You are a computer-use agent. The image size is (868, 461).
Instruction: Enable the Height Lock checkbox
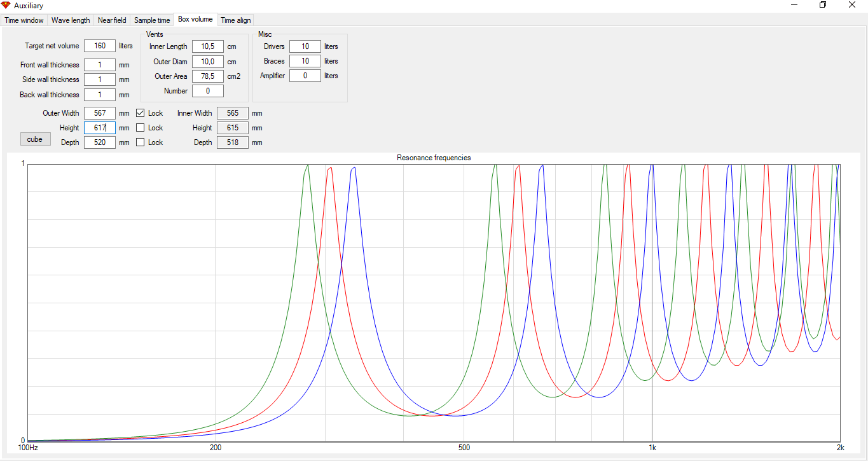coord(141,128)
